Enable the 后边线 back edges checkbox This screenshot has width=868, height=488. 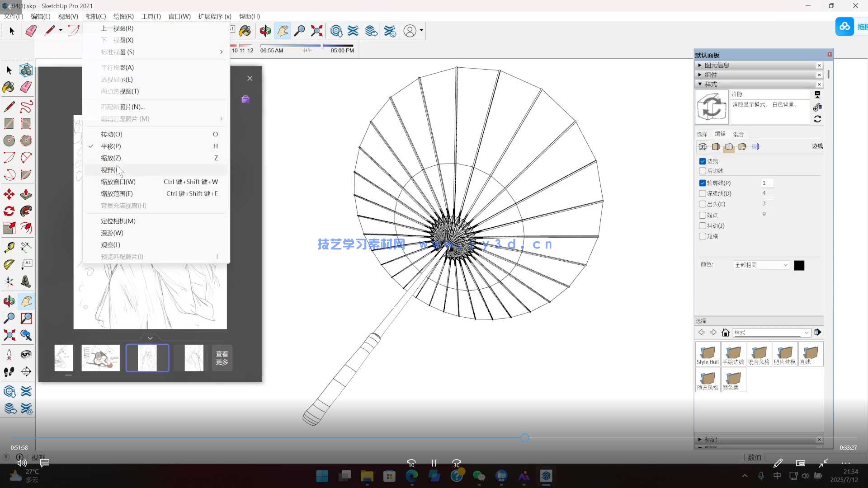(x=703, y=171)
